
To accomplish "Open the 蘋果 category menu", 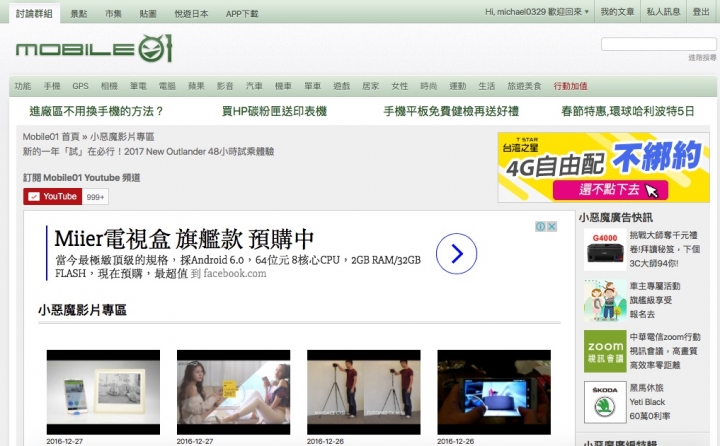I will (x=196, y=86).
